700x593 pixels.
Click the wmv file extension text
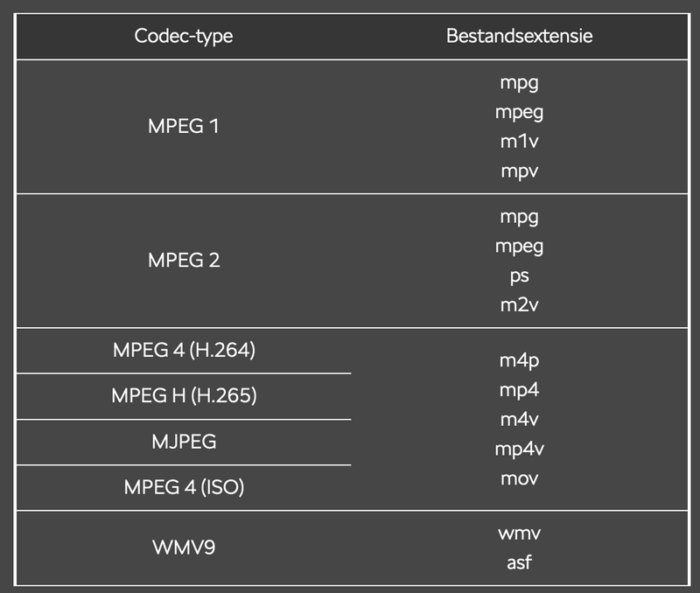pyautogui.click(x=519, y=533)
